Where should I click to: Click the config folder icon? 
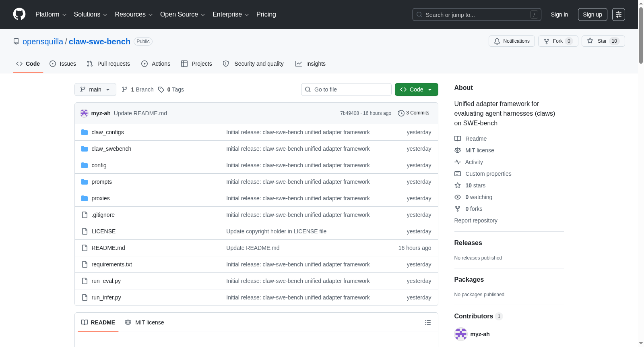[x=85, y=165]
